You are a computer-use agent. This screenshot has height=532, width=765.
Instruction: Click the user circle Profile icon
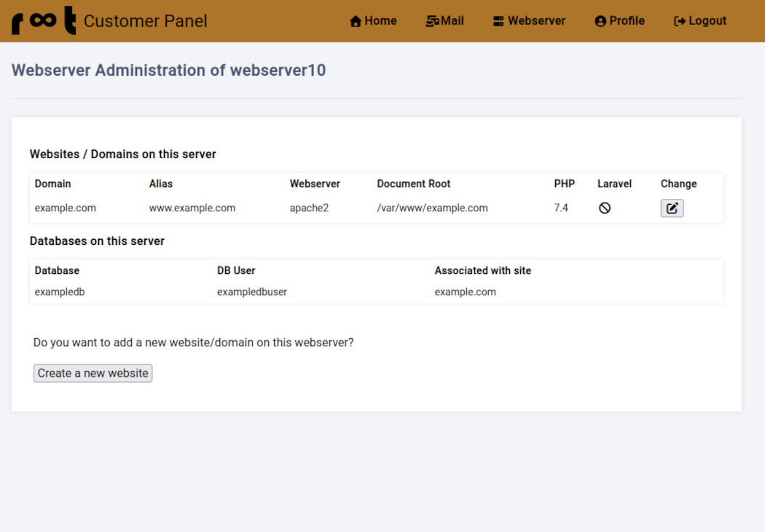(600, 21)
